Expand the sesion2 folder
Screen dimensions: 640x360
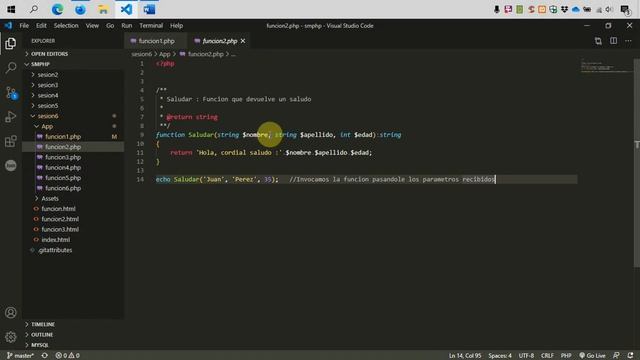click(x=73, y=75)
